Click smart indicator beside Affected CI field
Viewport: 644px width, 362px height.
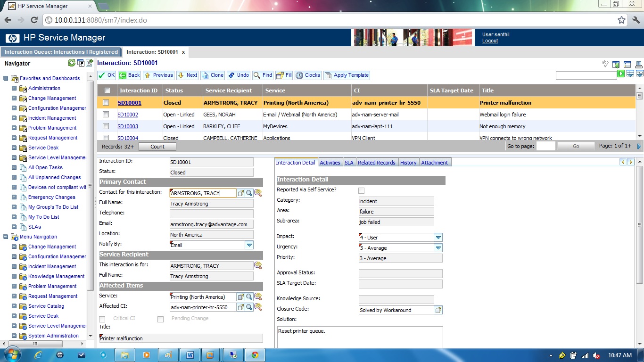point(258,307)
